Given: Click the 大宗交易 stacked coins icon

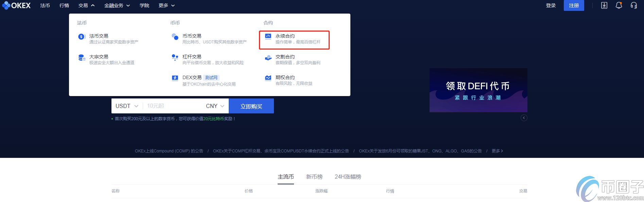Looking at the screenshot, I should coord(82,58).
